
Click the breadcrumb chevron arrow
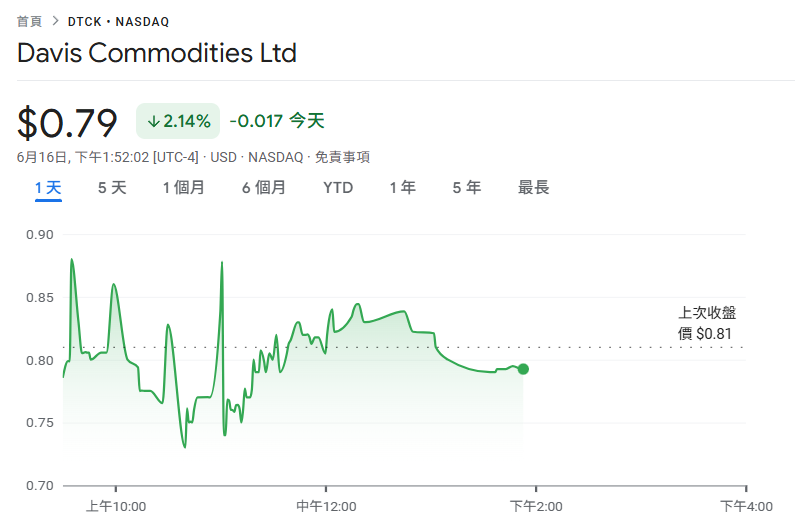pyautogui.click(x=55, y=20)
